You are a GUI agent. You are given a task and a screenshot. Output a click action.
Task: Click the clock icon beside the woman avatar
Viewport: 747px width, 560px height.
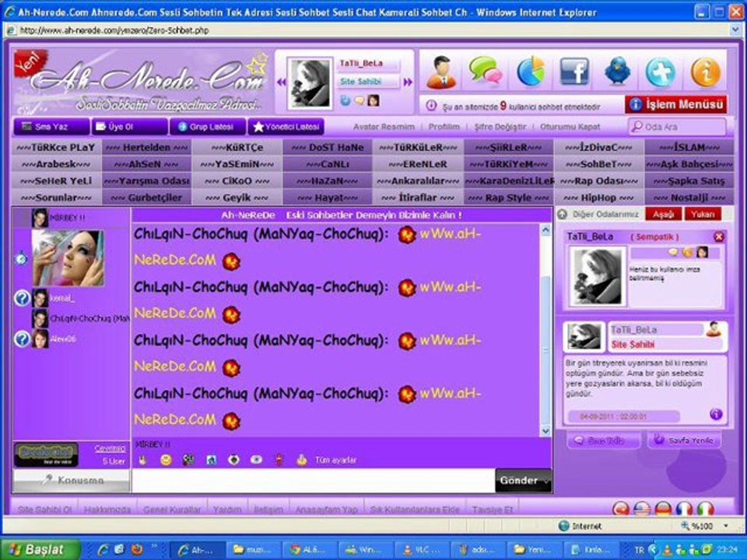click(x=21, y=258)
